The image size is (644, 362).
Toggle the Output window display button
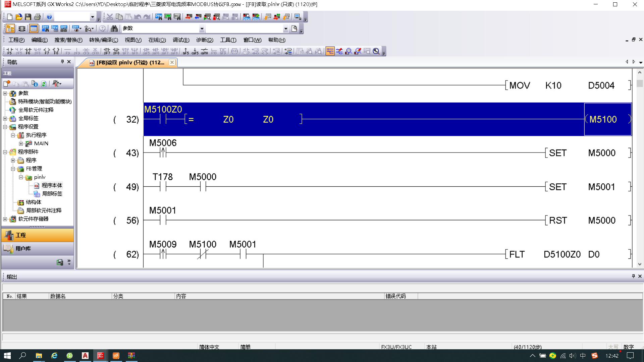[34, 28]
